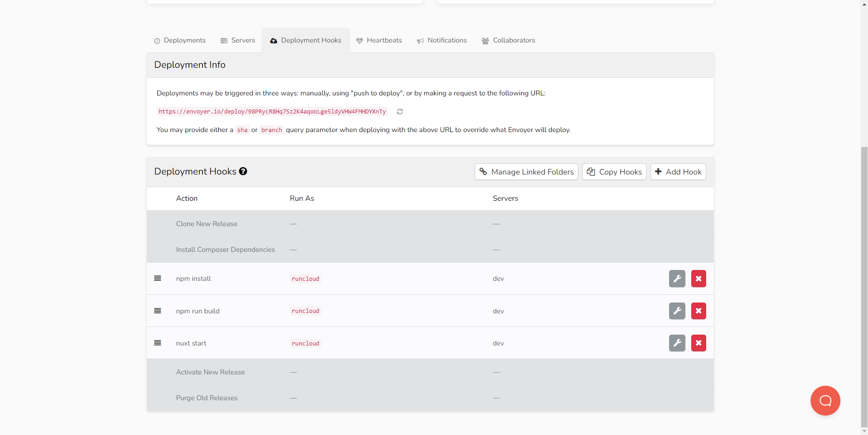Image resolution: width=868 pixels, height=435 pixels.
Task: Click the npm run build drag handle
Action: point(158,311)
